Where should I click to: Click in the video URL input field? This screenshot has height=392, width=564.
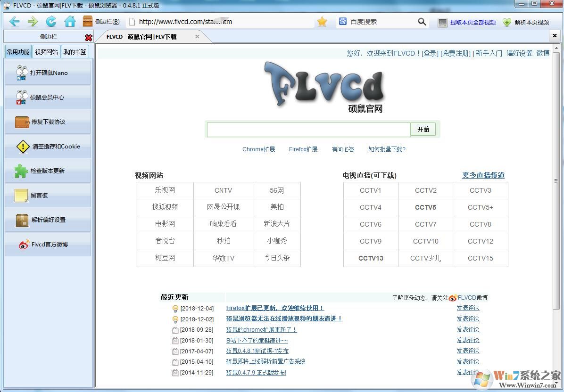tap(308, 130)
